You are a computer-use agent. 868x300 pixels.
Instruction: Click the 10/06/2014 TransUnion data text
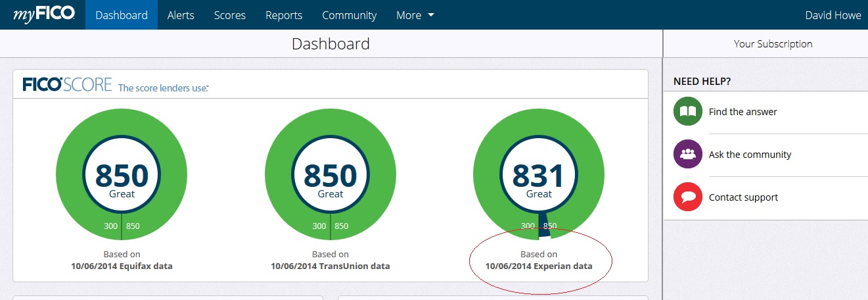(331, 266)
